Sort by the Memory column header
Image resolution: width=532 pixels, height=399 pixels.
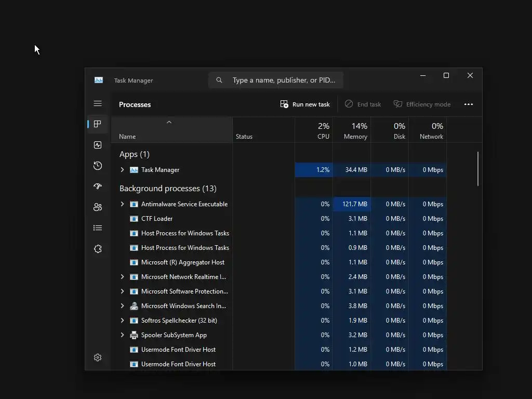tap(352, 130)
